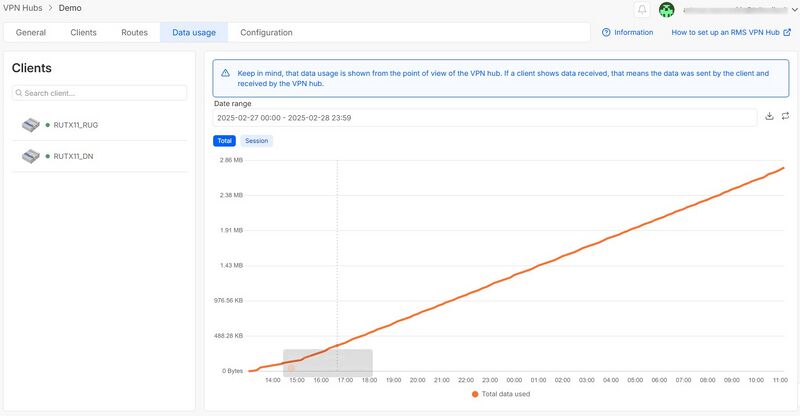Viewport: 800px width, 416px height.
Task: Switch to the Routes tab
Action: [134, 32]
